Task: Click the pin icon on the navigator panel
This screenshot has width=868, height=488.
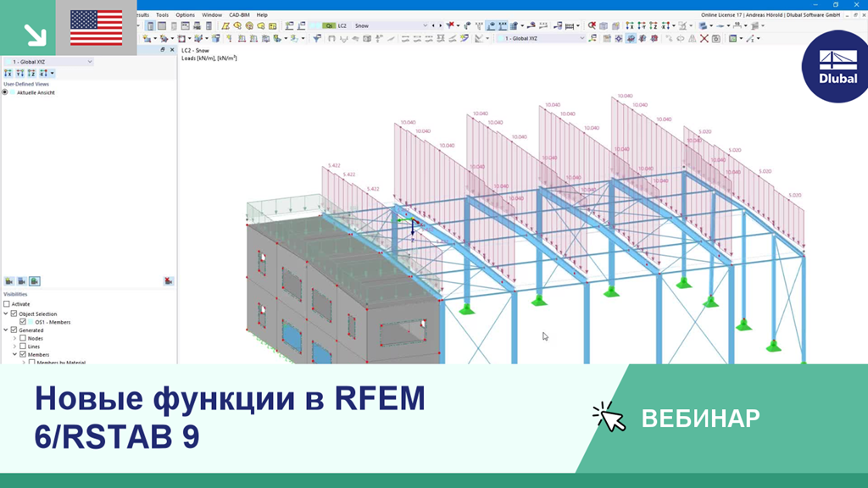Action: click(x=162, y=50)
